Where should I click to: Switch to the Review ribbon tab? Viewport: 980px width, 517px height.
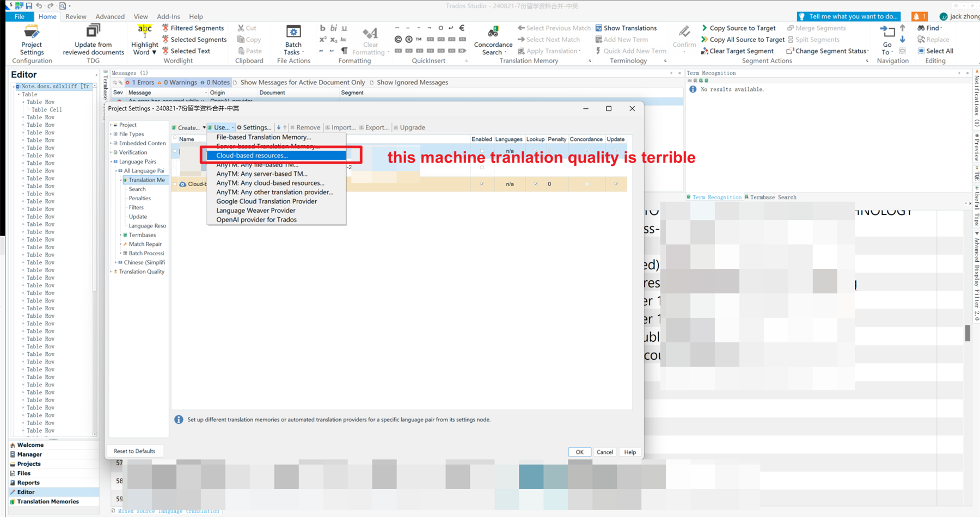(x=76, y=16)
